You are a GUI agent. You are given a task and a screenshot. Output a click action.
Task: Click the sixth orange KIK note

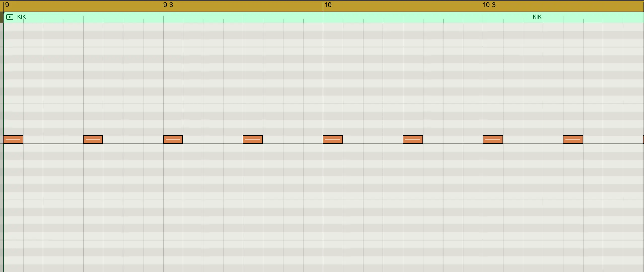413,140
